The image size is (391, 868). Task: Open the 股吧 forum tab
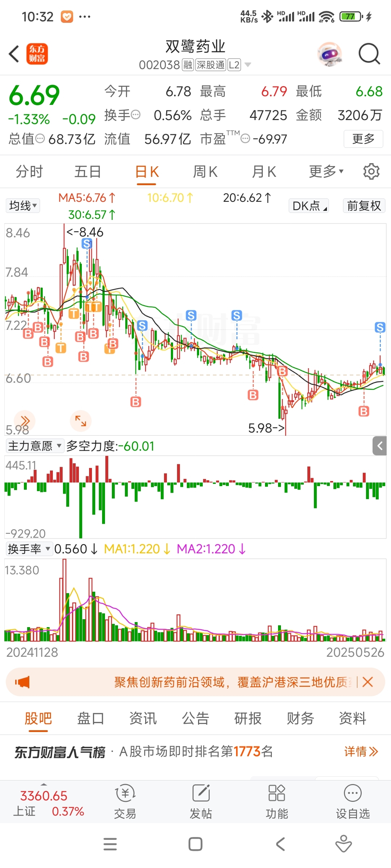coord(38,718)
